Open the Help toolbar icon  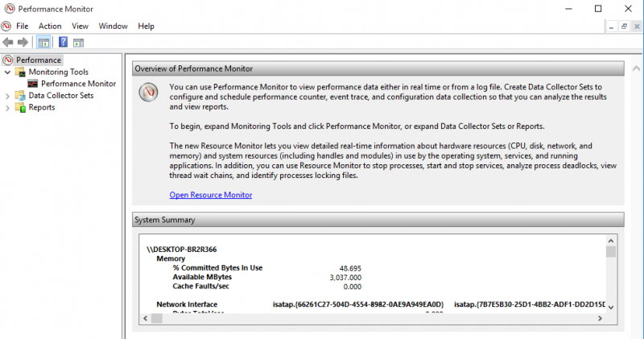pos(64,42)
